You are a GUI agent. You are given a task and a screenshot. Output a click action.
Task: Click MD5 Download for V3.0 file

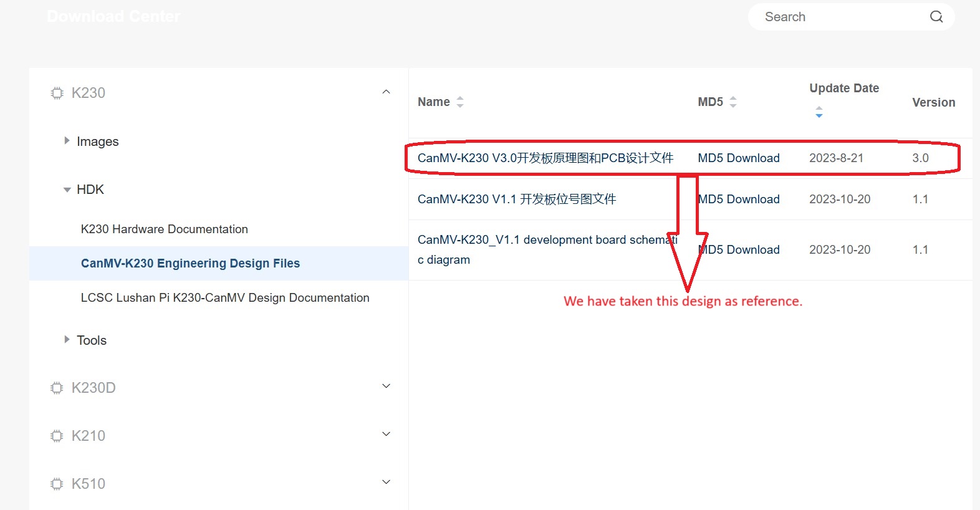coord(738,158)
